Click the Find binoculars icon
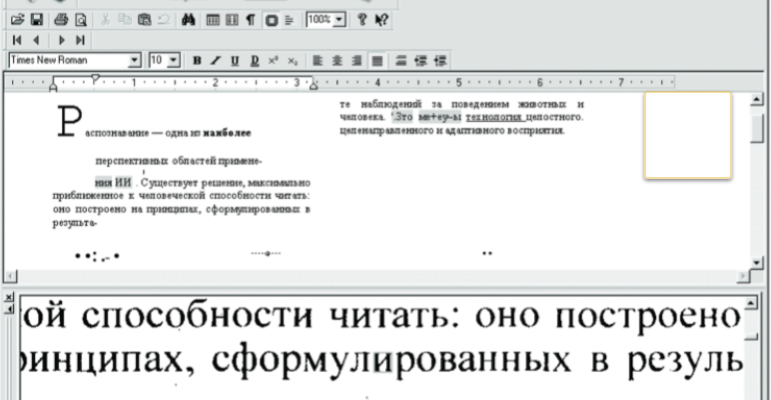This screenshot has height=400, width=771. click(x=189, y=19)
